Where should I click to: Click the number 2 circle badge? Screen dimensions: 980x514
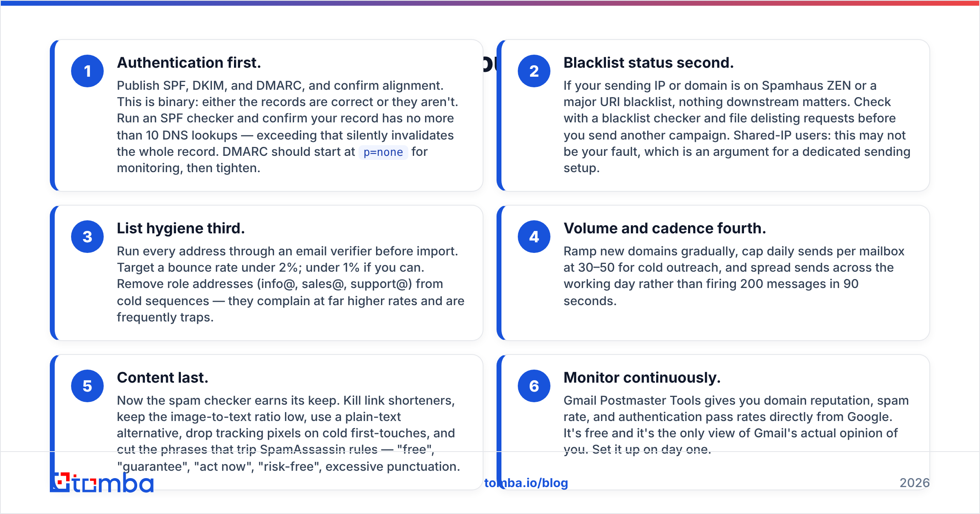(534, 71)
